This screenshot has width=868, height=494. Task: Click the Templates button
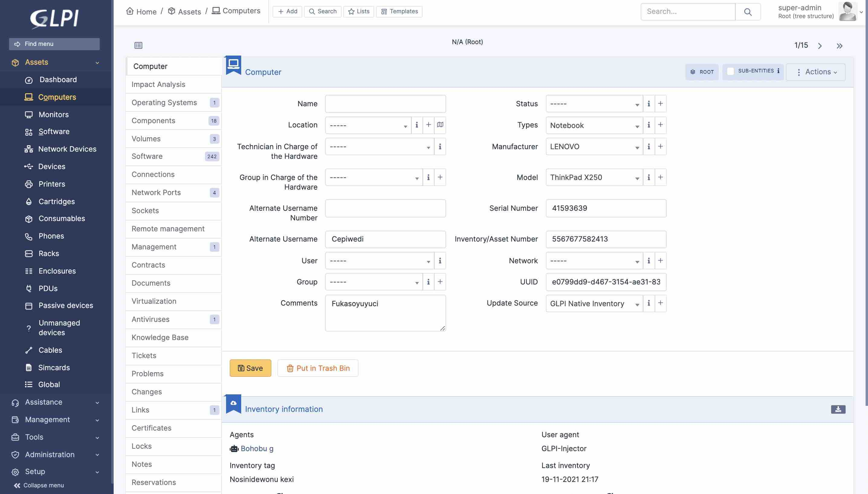coord(399,11)
